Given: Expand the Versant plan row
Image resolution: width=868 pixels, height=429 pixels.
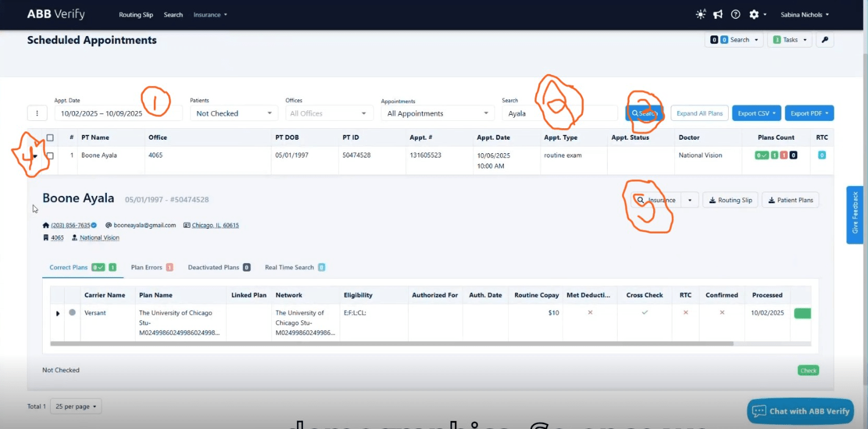Looking at the screenshot, I should pos(58,313).
